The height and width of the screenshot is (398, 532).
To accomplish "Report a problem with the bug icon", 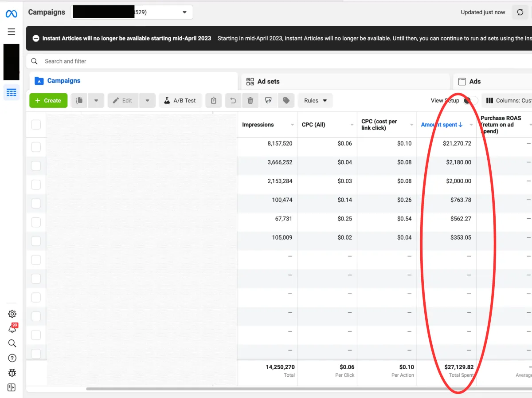I will pyautogui.click(x=12, y=373).
